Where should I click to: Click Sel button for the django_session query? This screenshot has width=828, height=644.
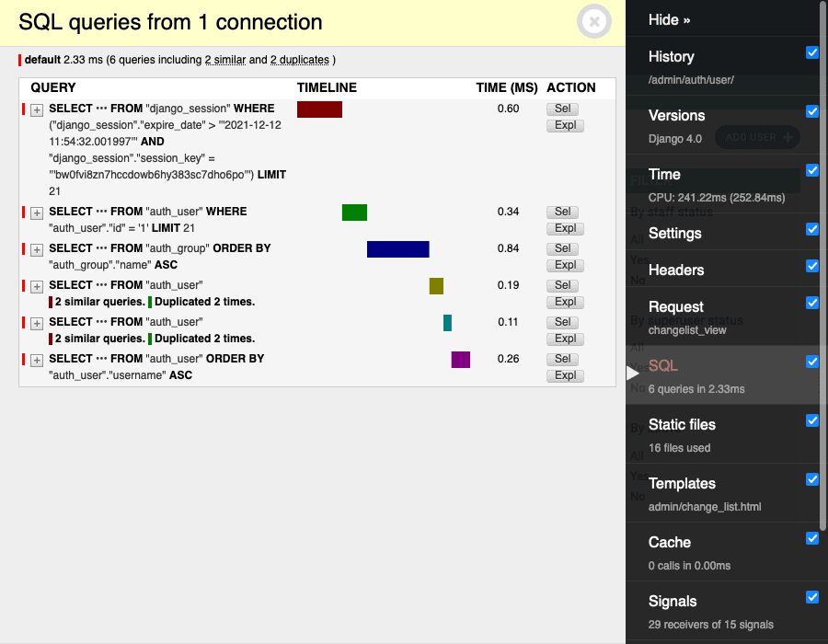564,109
